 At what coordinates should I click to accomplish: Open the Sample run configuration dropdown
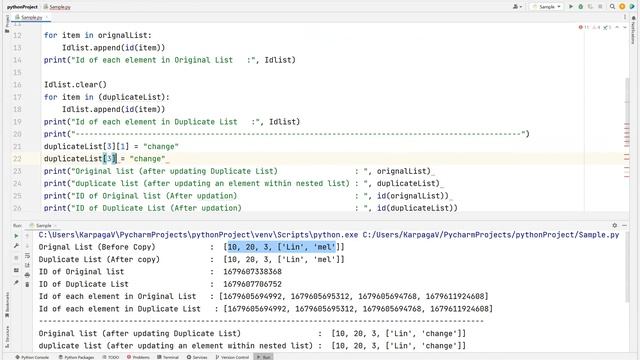click(547, 7)
